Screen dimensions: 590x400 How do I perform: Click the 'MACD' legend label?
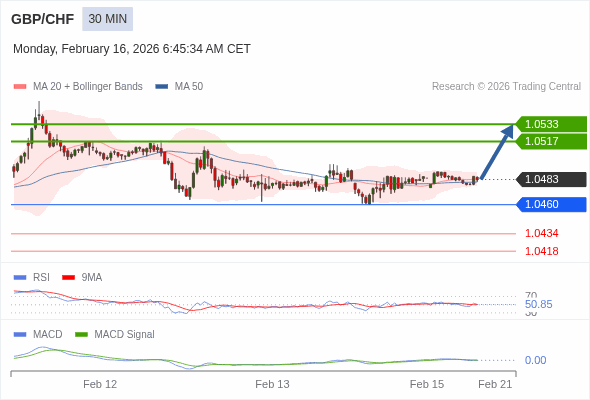point(48,334)
